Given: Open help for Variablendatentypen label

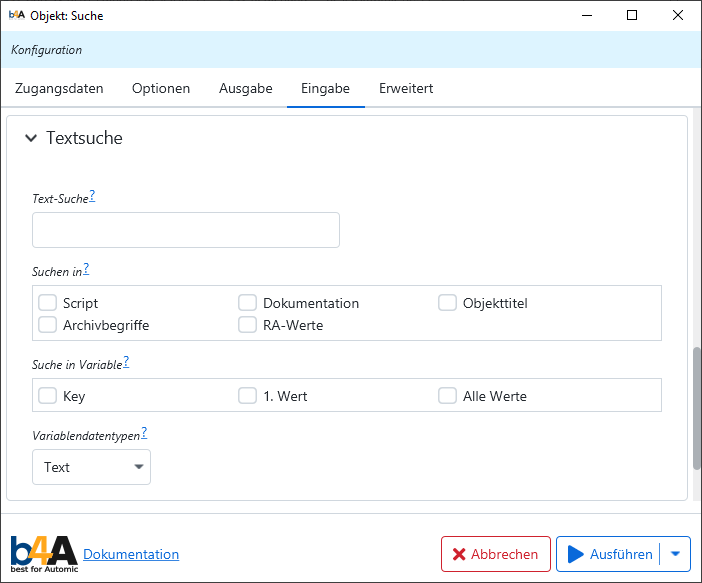Looking at the screenshot, I should (144, 432).
